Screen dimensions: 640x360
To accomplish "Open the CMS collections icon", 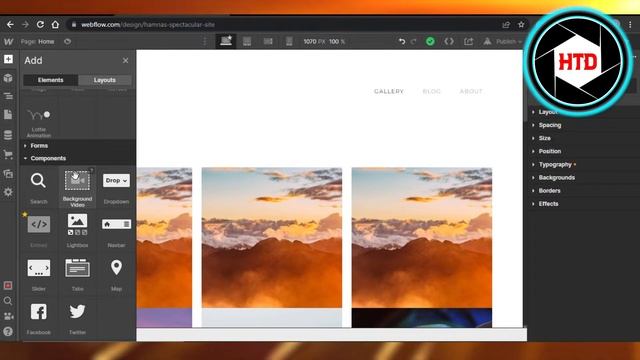I will (x=8, y=135).
